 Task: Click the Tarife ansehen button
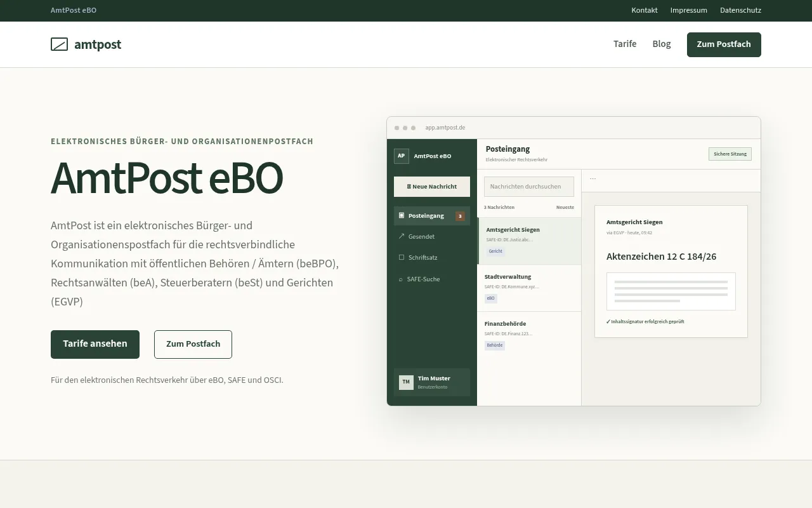(95, 344)
